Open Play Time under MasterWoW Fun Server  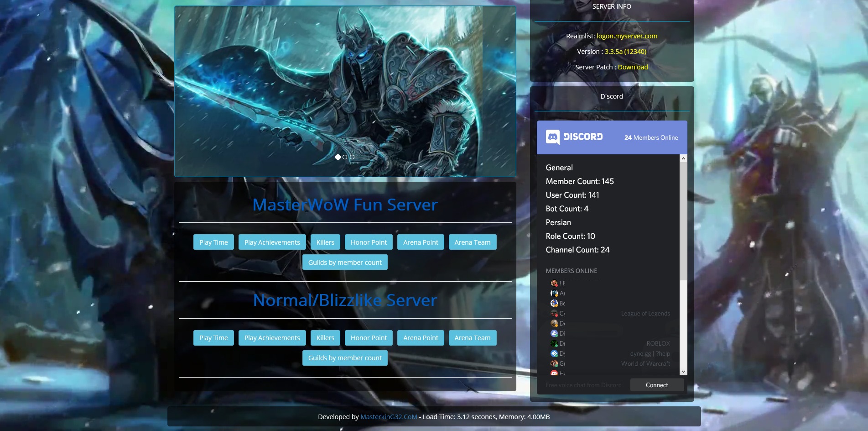pos(213,242)
